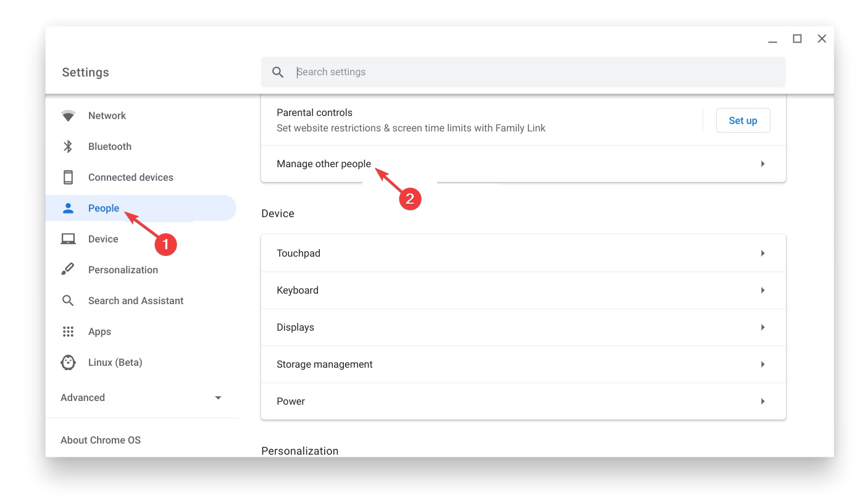The width and height of the screenshot is (868, 504).
Task: Open About Chrome OS
Action: [101, 440]
